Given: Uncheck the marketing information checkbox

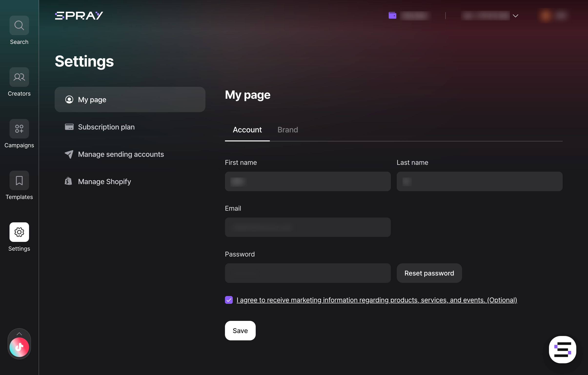Looking at the screenshot, I should pos(229,300).
